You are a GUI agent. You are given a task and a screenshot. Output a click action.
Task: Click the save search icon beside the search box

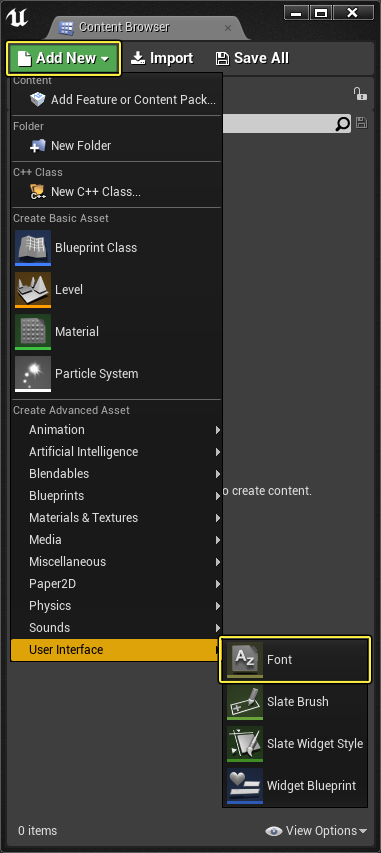pos(361,123)
